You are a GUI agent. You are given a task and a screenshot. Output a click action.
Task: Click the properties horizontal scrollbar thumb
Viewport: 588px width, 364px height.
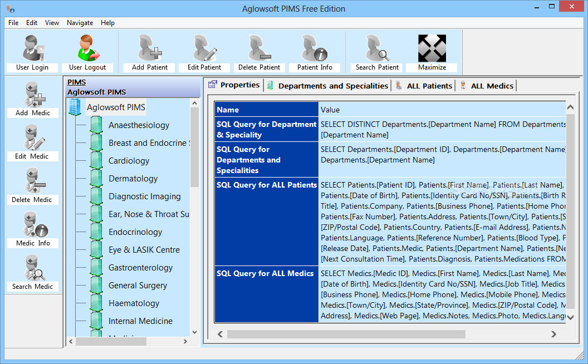click(x=346, y=333)
